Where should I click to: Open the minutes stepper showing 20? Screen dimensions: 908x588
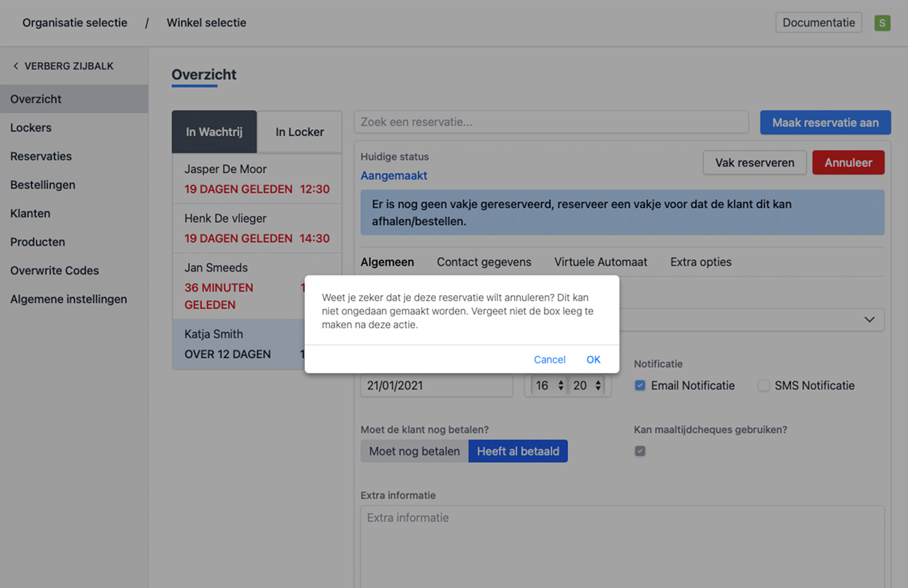click(x=587, y=385)
